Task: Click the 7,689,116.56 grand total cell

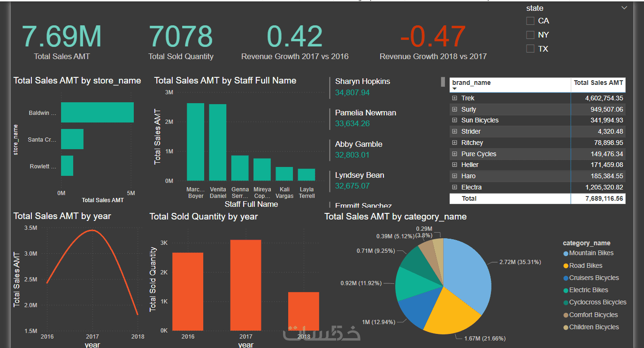Action: pyautogui.click(x=604, y=198)
